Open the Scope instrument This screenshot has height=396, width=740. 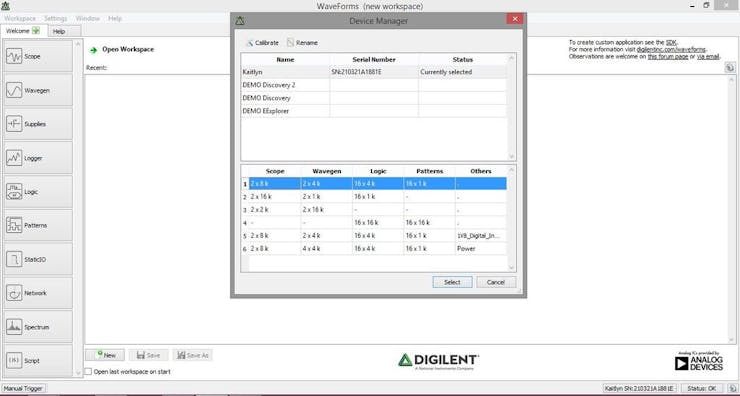point(38,56)
